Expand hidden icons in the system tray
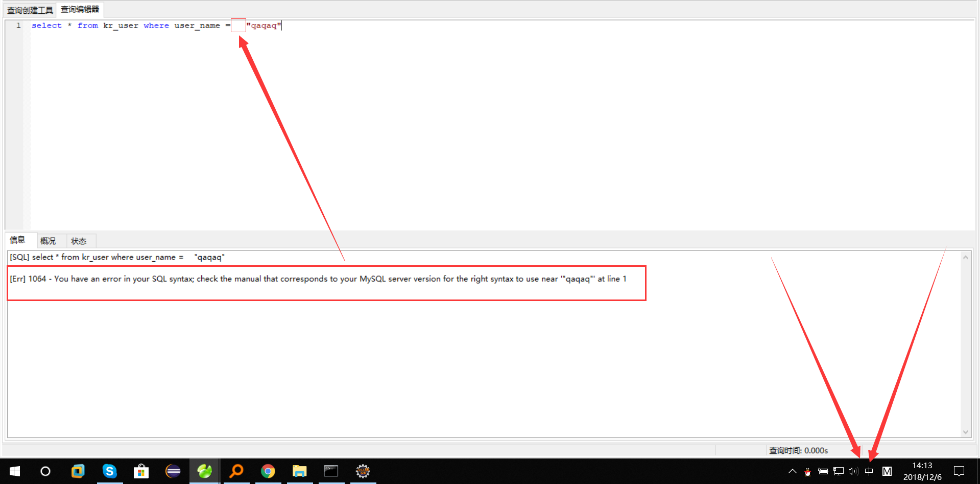 [x=792, y=472]
